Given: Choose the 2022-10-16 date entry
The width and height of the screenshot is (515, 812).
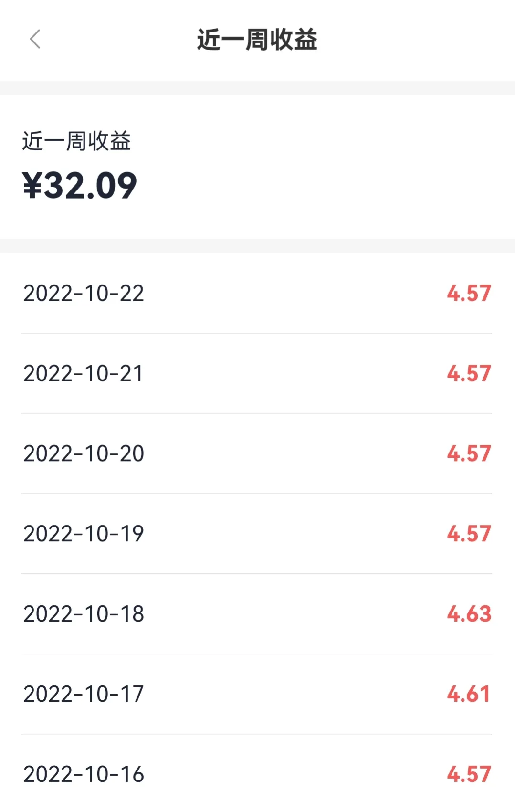Looking at the screenshot, I should [x=84, y=774].
